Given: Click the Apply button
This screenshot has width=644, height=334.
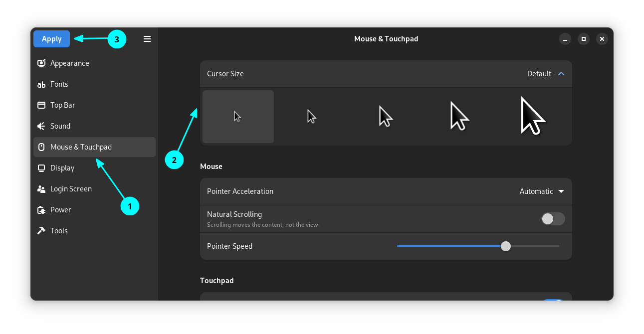Looking at the screenshot, I should [x=51, y=38].
